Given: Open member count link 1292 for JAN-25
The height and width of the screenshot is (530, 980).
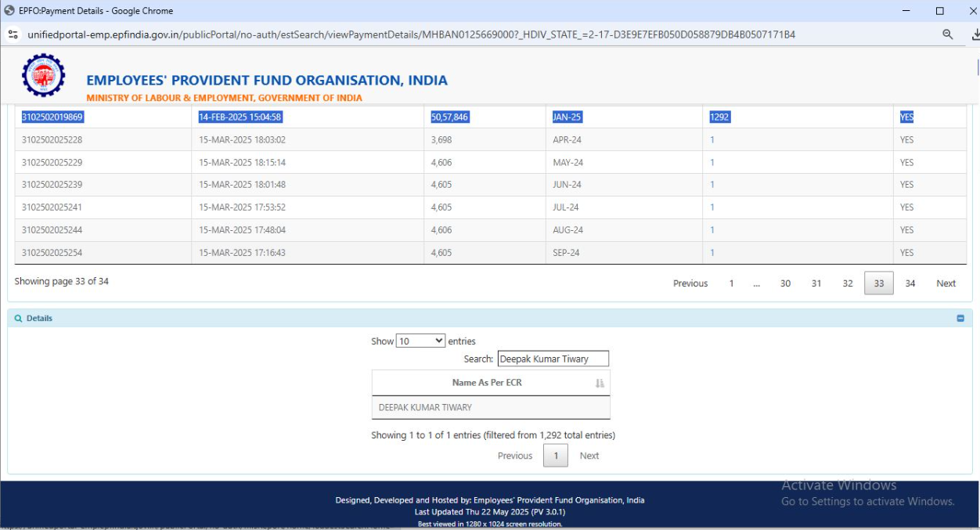Looking at the screenshot, I should coord(719,117).
